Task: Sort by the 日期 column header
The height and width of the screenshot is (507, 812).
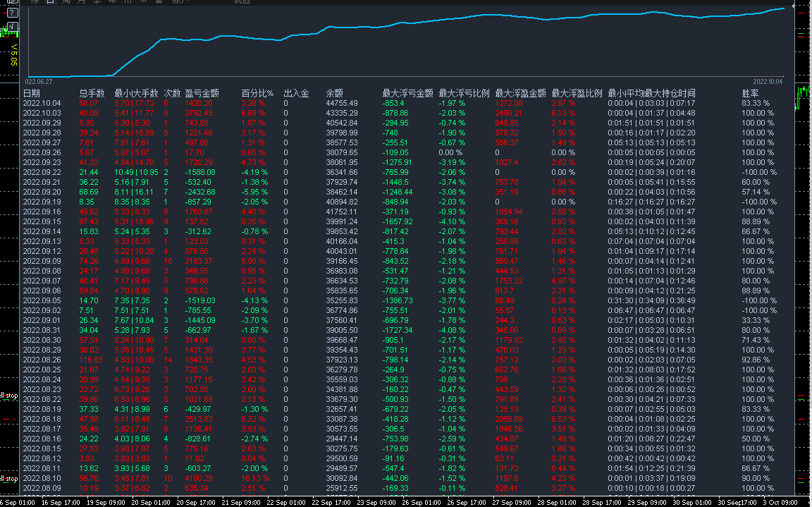Action: click(32, 93)
